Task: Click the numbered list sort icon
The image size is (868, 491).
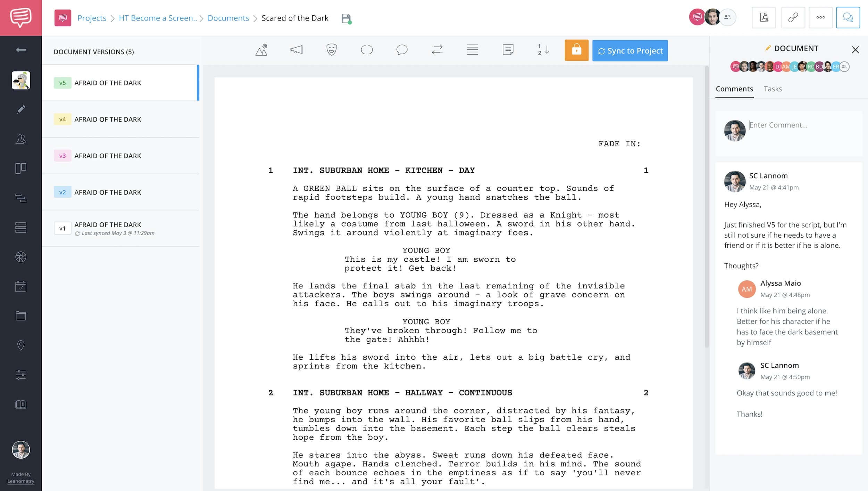Action: coord(542,50)
